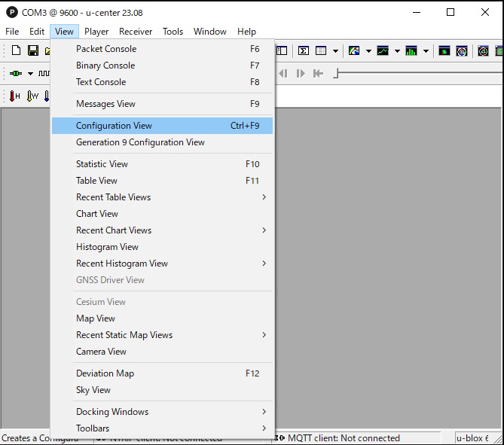Open the Tools menu
The width and height of the screenshot is (504, 445).
[x=173, y=32]
